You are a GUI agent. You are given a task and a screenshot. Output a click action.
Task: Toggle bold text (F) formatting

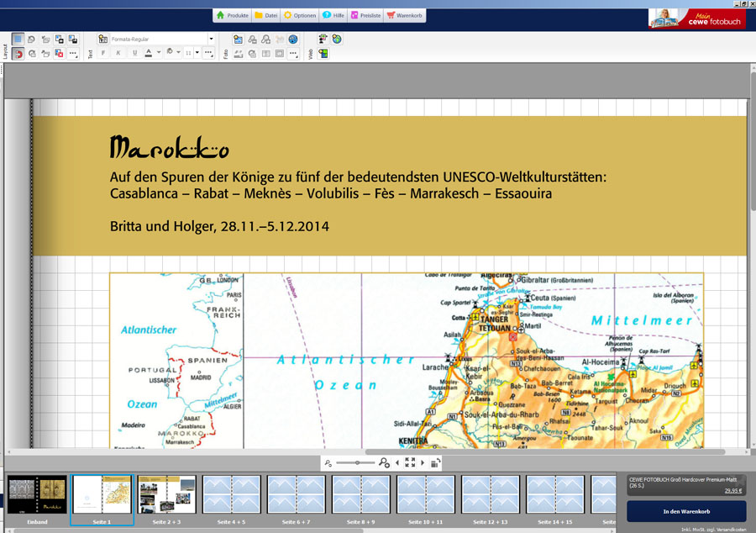[x=102, y=53]
